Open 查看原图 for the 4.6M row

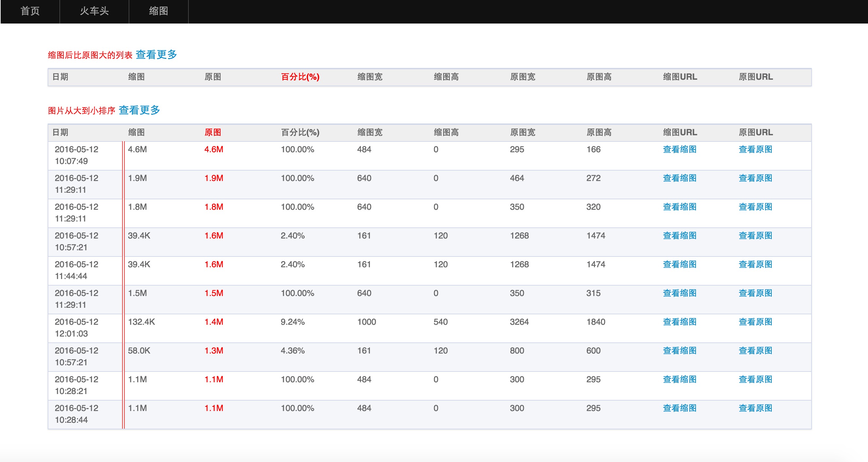click(x=755, y=149)
